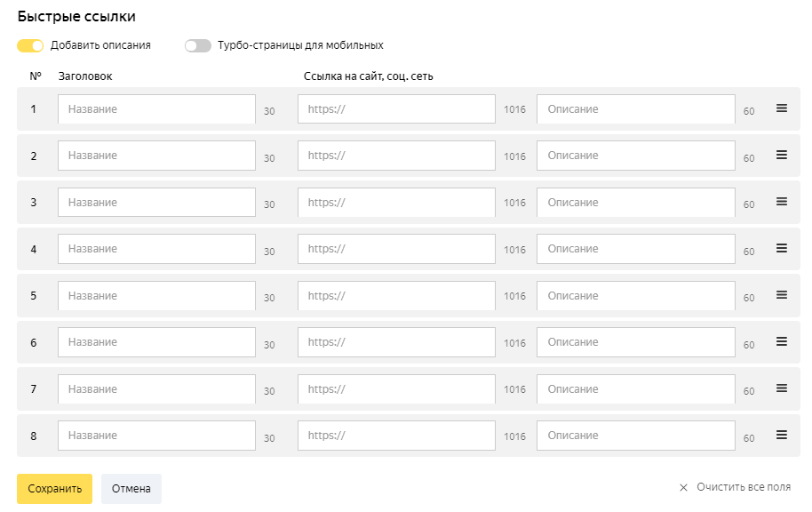Click the drag handle icon of row 2
The width and height of the screenshot is (812, 512).
click(x=782, y=155)
